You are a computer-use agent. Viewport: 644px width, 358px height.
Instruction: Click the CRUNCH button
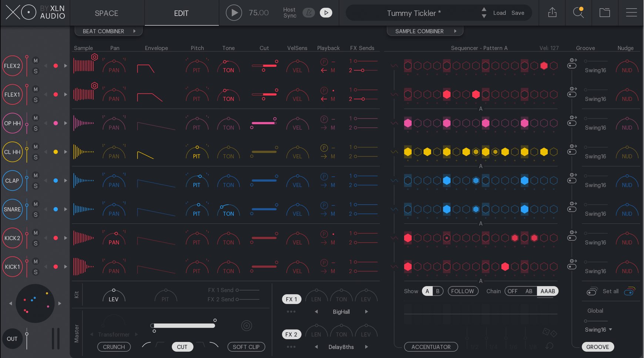pos(114,347)
